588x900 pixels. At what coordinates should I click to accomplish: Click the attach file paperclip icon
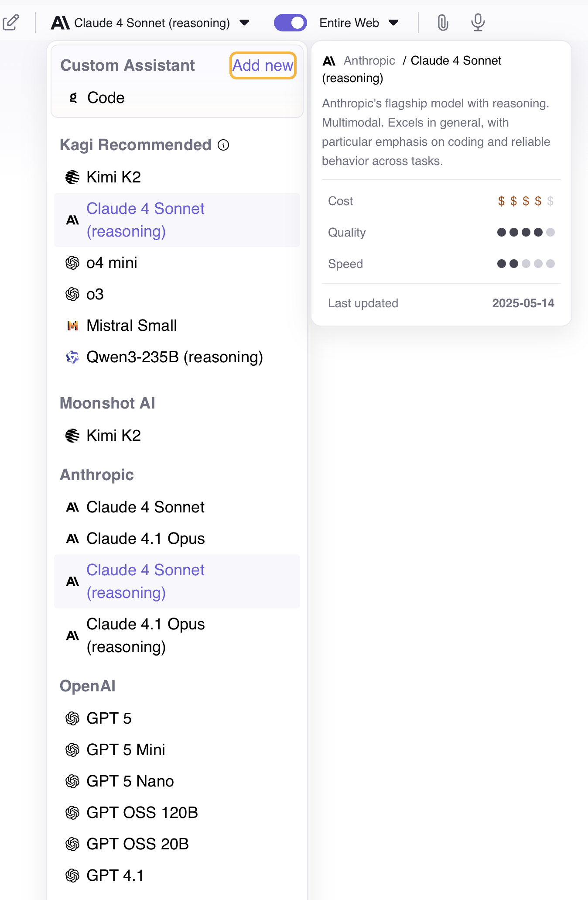pyautogui.click(x=443, y=22)
